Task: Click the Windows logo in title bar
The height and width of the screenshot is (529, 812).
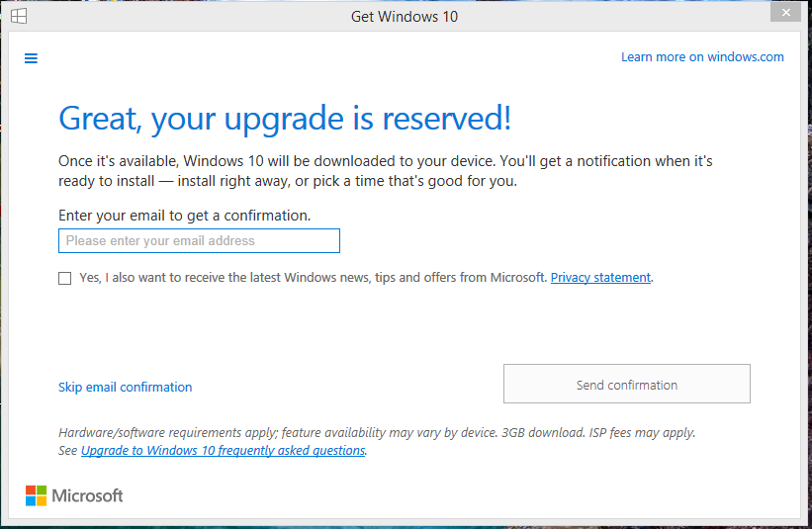Action: click(x=19, y=16)
